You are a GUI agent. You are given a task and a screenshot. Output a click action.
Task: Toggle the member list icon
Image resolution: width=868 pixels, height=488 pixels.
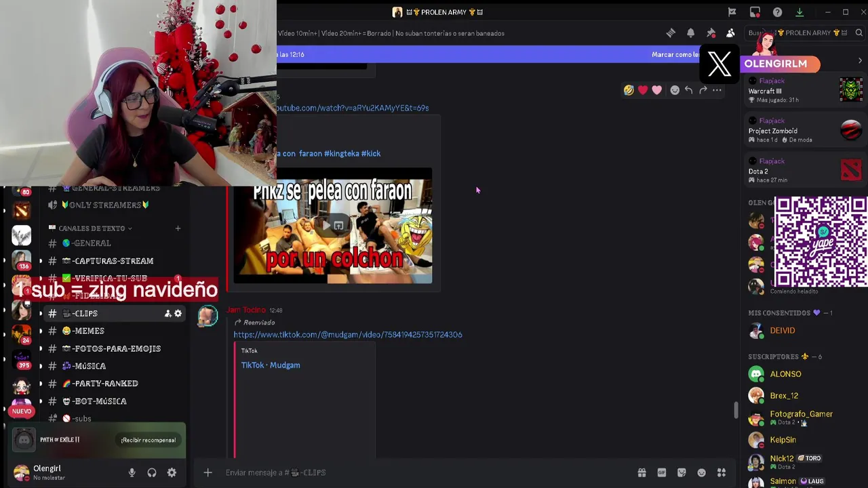tap(730, 33)
